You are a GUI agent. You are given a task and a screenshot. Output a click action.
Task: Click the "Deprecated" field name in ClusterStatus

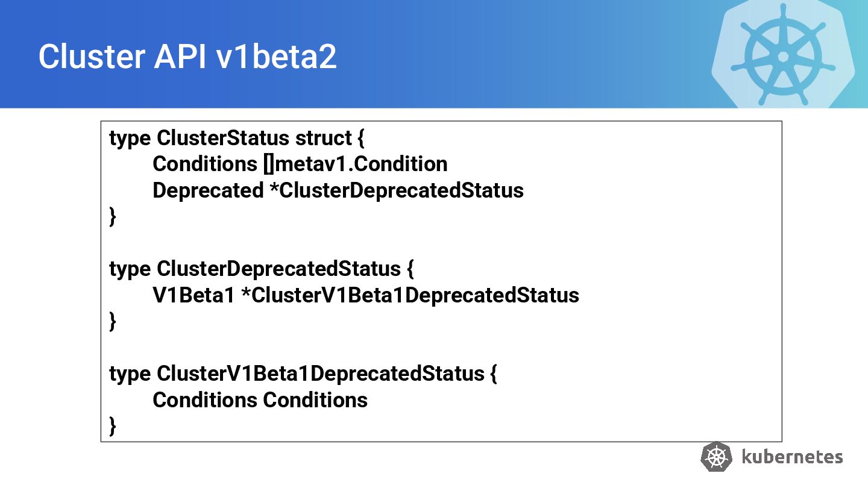click(x=208, y=190)
